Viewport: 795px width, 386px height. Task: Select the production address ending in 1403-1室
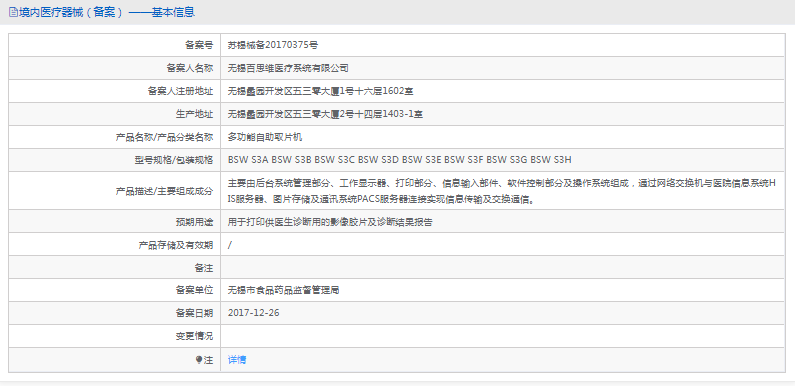pyautogui.click(x=325, y=114)
